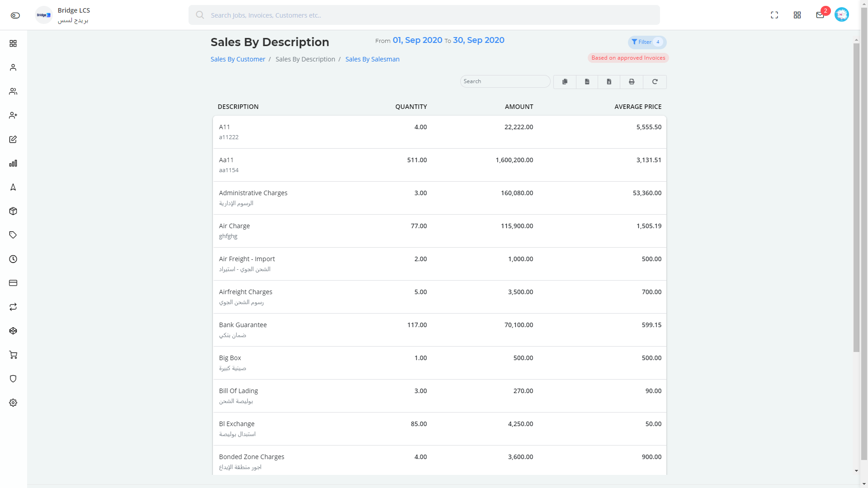Expand the sidebar analytics icon
The width and height of the screenshot is (868, 488).
13,163
